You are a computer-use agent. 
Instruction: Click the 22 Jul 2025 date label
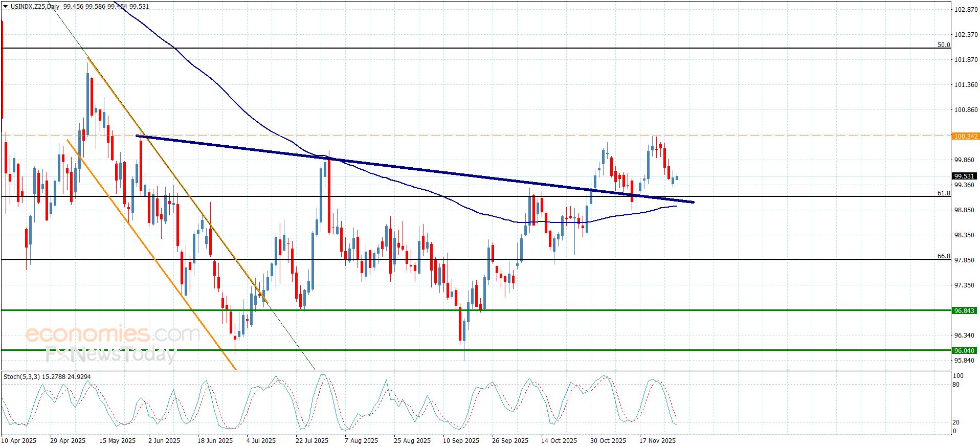tap(311, 440)
